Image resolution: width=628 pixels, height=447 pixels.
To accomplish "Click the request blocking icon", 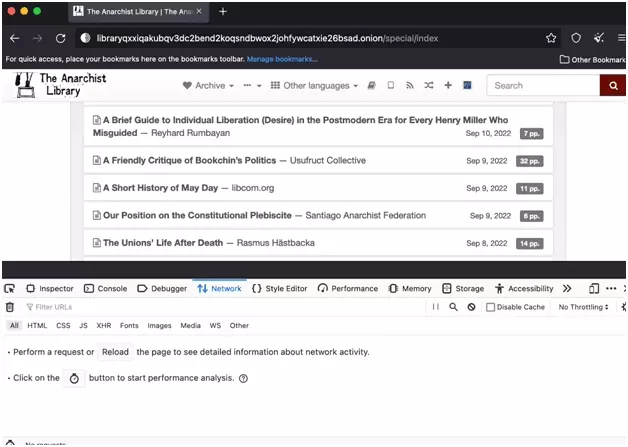I will [471, 307].
